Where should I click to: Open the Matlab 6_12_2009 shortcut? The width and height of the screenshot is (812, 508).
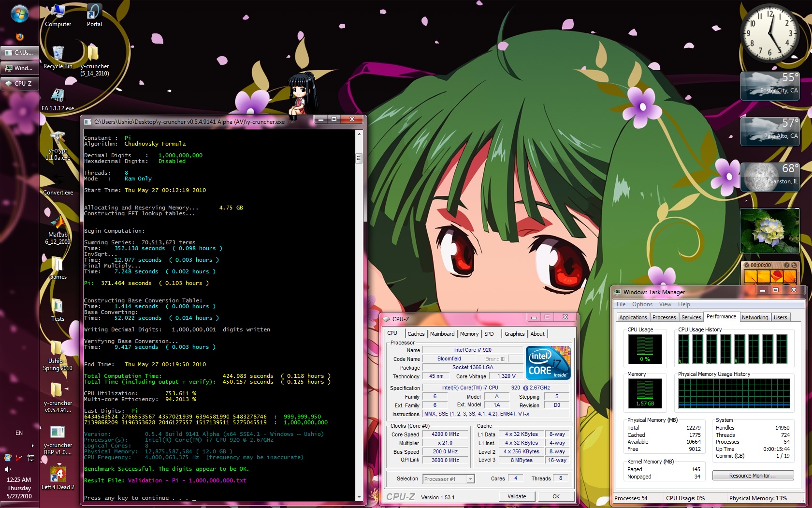point(58,229)
